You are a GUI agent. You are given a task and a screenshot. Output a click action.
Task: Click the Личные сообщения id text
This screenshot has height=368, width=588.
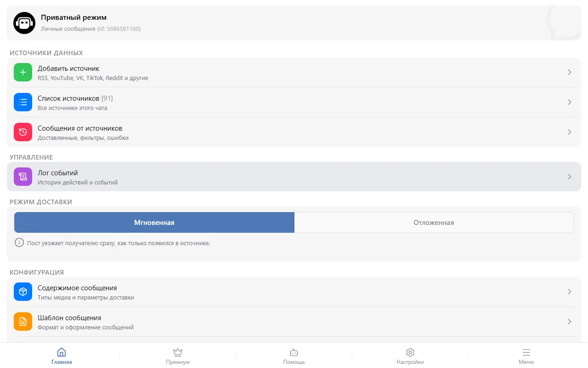pyautogui.click(x=91, y=29)
